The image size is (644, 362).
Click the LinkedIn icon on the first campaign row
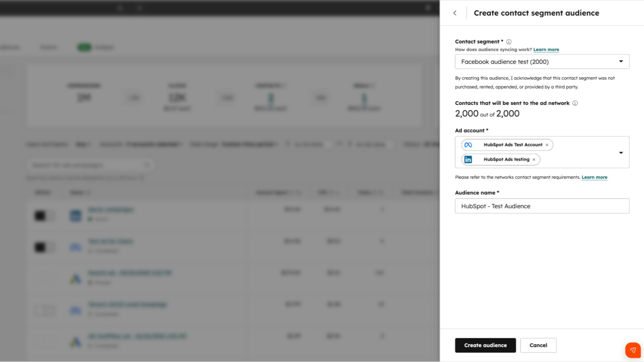point(75,215)
